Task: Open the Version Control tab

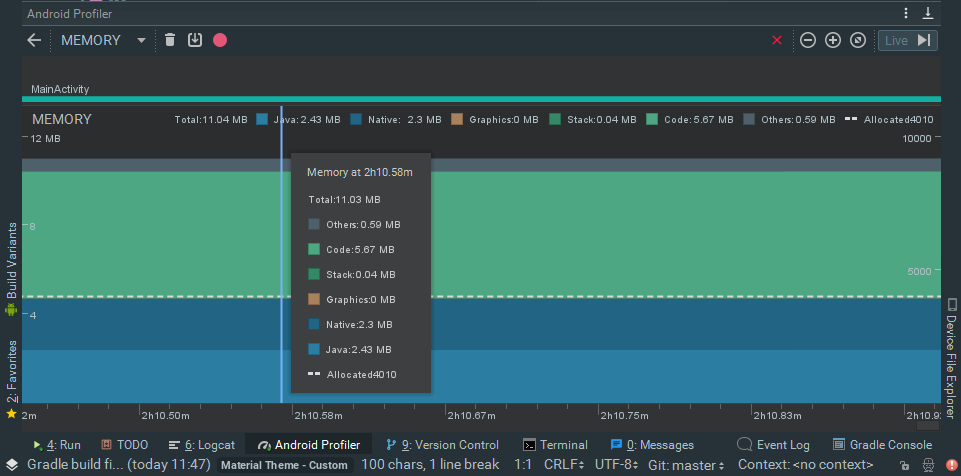Action: 449,445
